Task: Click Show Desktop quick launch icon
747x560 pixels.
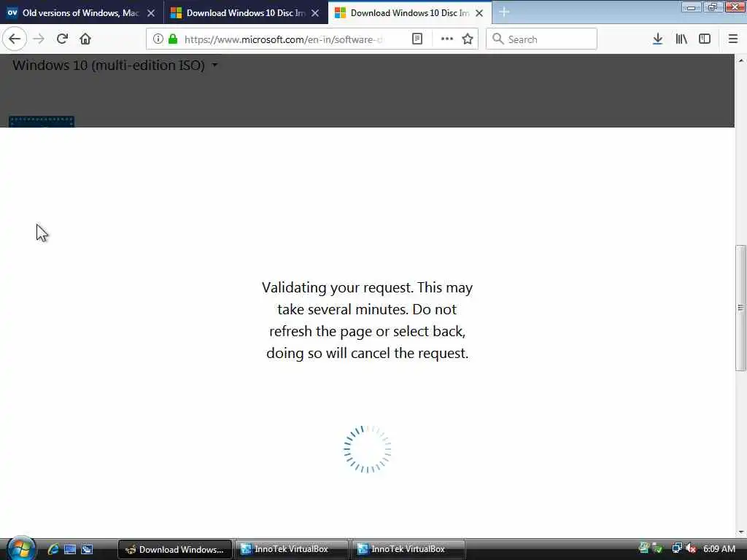Action: [x=70, y=549]
